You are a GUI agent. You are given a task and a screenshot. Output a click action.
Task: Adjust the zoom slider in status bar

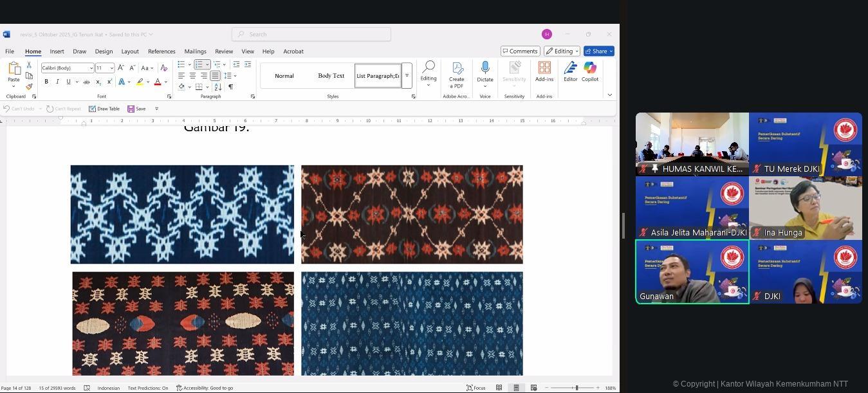[577, 388]
